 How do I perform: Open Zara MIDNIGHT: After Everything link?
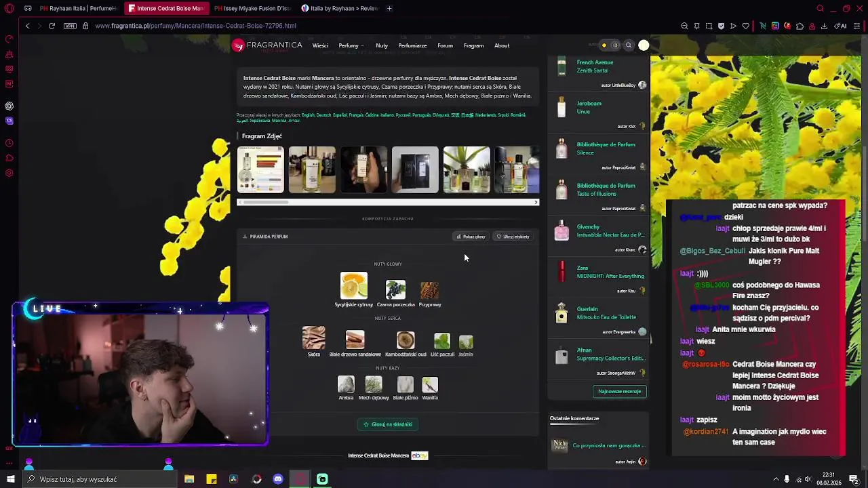(x=610, y=272)
